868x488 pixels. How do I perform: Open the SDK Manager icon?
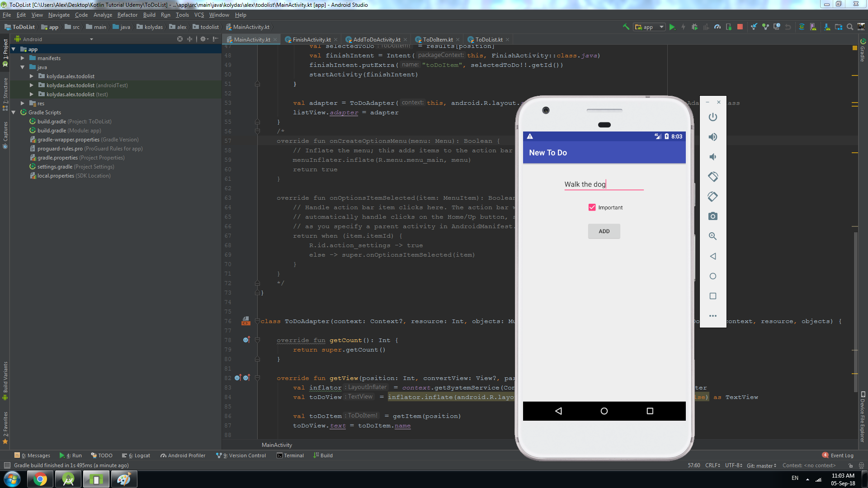(x=827, y=27)
